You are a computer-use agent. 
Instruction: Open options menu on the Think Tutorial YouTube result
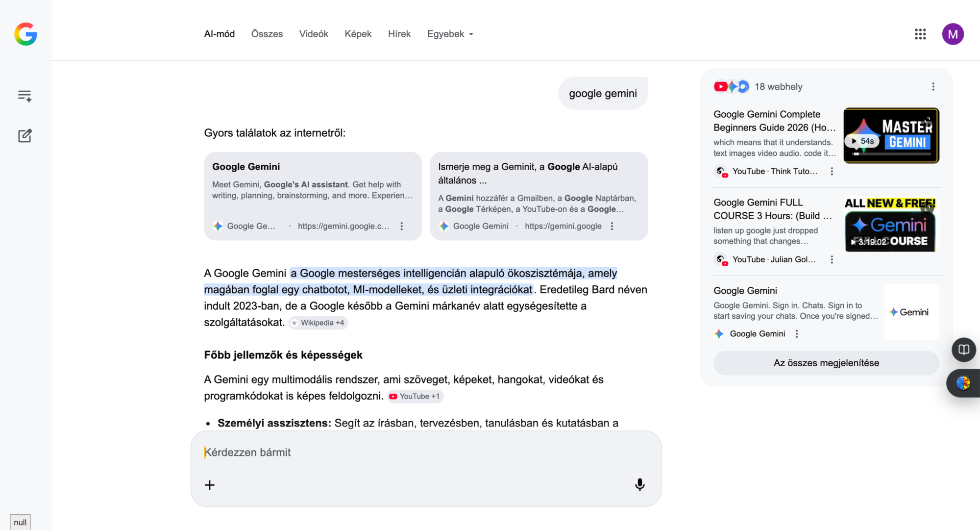pos(832,171)
